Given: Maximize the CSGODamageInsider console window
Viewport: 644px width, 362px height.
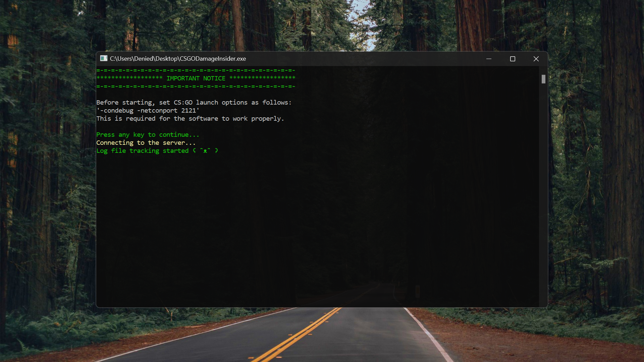Looking at the screenshot, I should [513, 59].
